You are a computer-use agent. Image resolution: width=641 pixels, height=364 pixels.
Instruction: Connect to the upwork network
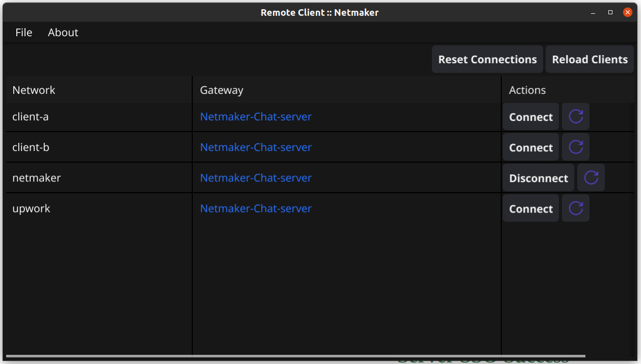531,209
